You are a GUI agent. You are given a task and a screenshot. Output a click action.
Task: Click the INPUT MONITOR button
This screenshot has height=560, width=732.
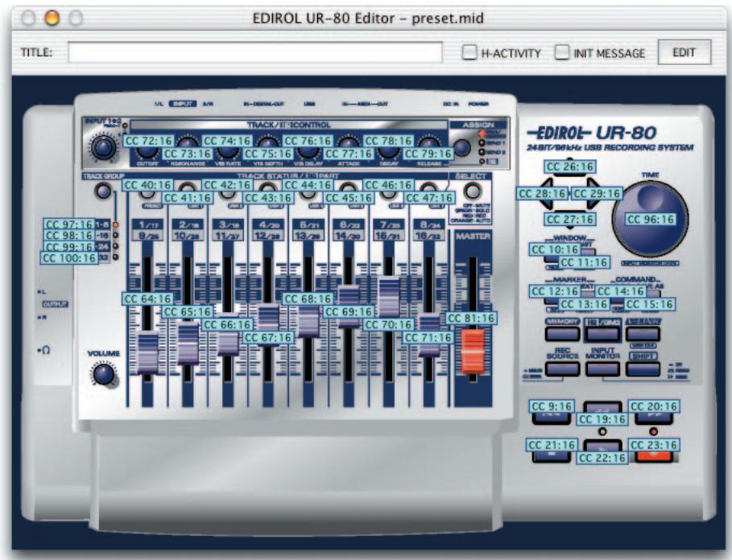click(602, 369)
